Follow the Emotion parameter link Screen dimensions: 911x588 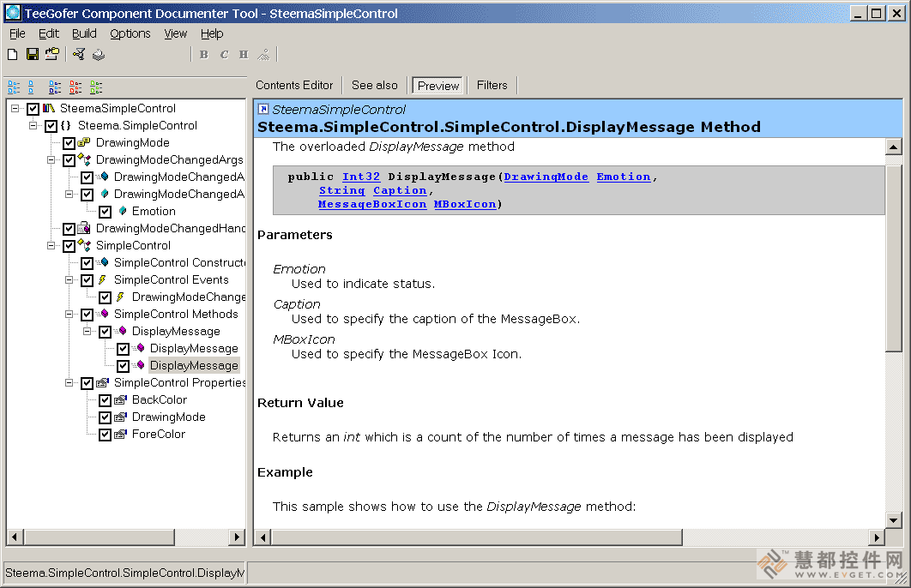[x=624, y=177]
